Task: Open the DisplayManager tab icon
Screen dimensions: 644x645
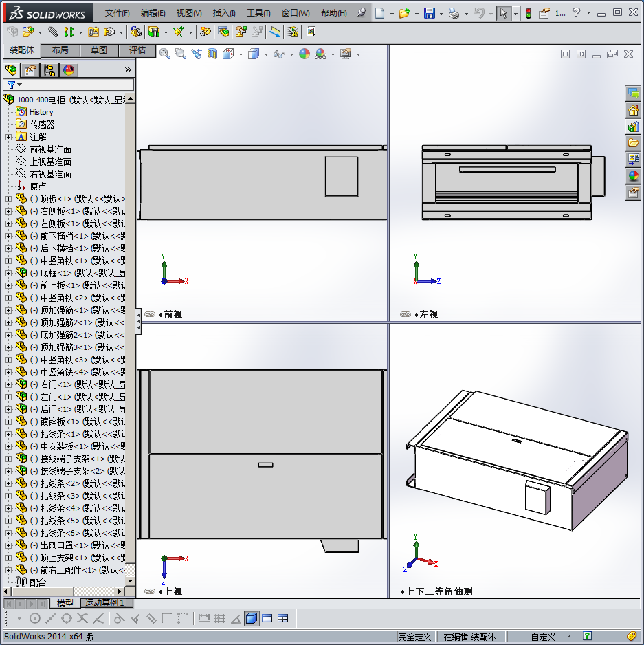Action: pyautogui.click(x=69, y=70)
